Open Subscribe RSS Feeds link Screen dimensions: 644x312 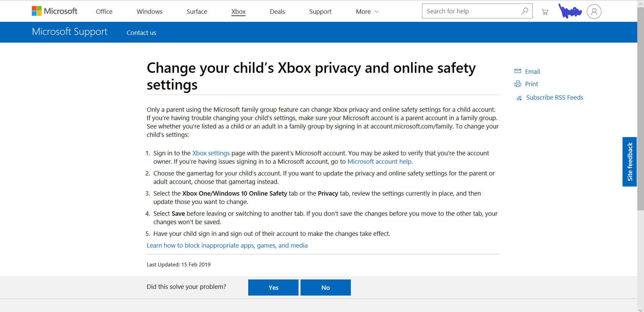coord(554,97)
